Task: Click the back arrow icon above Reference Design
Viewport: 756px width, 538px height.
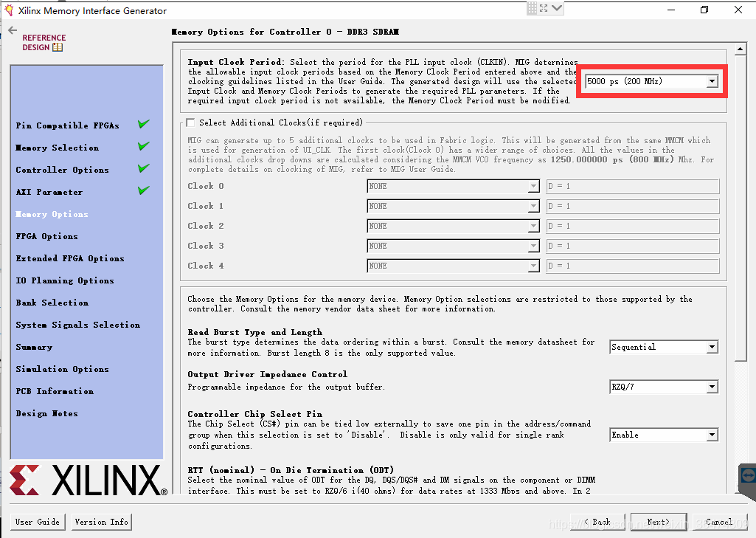Action: 13,30
